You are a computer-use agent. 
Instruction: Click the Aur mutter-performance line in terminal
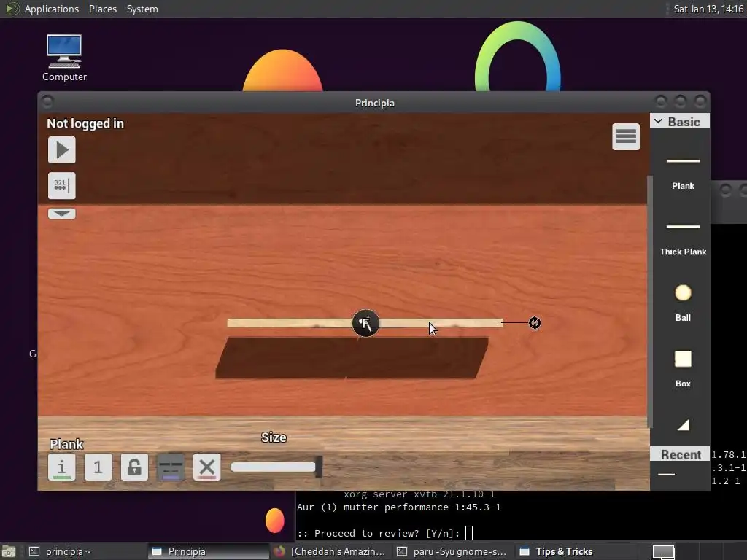pos(399,507)
